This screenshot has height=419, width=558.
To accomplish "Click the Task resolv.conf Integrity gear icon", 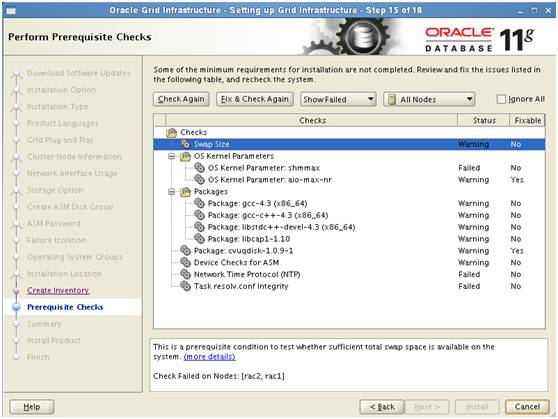I will [185, 286].
